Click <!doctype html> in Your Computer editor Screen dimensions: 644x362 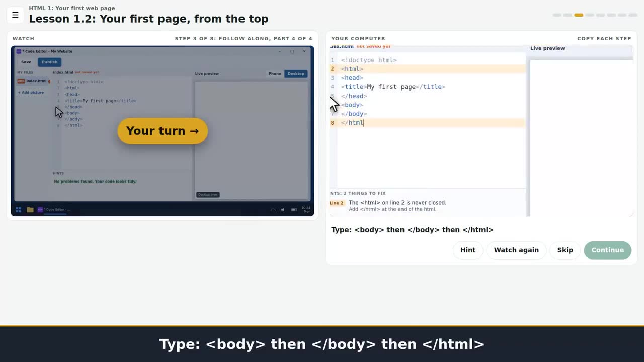[x=369, y=60]
